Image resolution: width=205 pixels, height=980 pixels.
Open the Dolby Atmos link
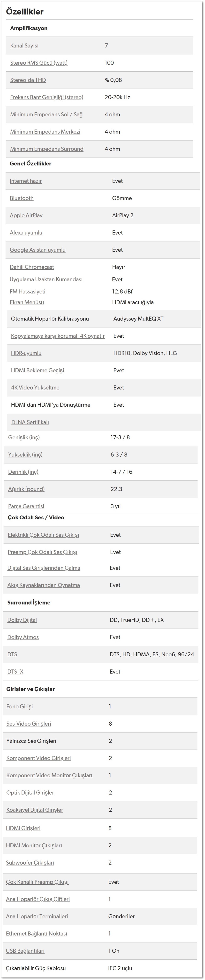(23, 637)
